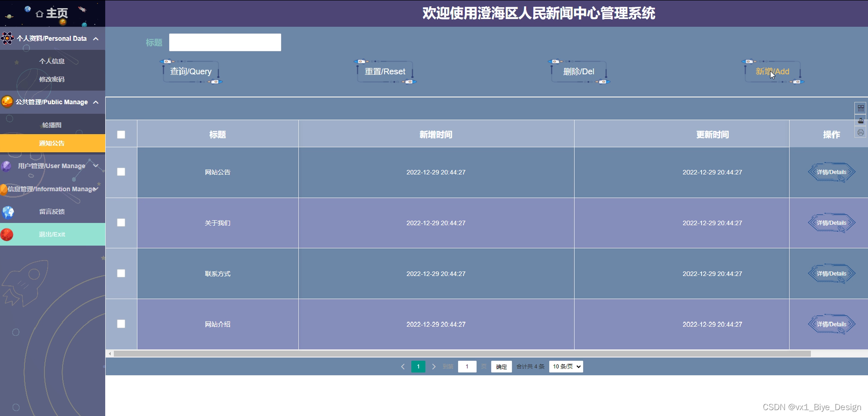
Task: Toggle the select-all checkbox in table header
Action: coord(121,135)
